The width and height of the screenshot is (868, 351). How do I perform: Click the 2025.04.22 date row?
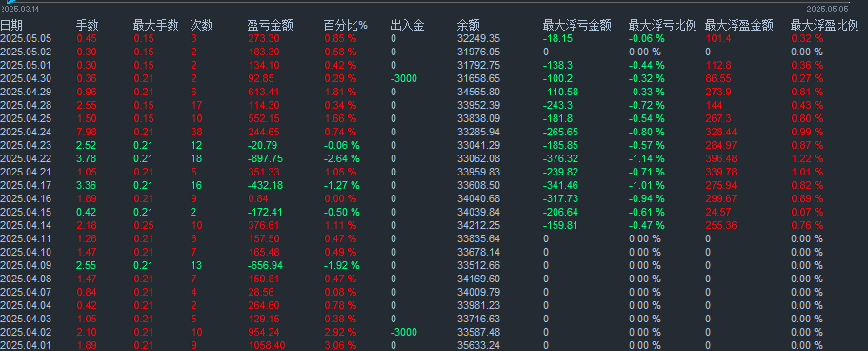tap(434, 158)
